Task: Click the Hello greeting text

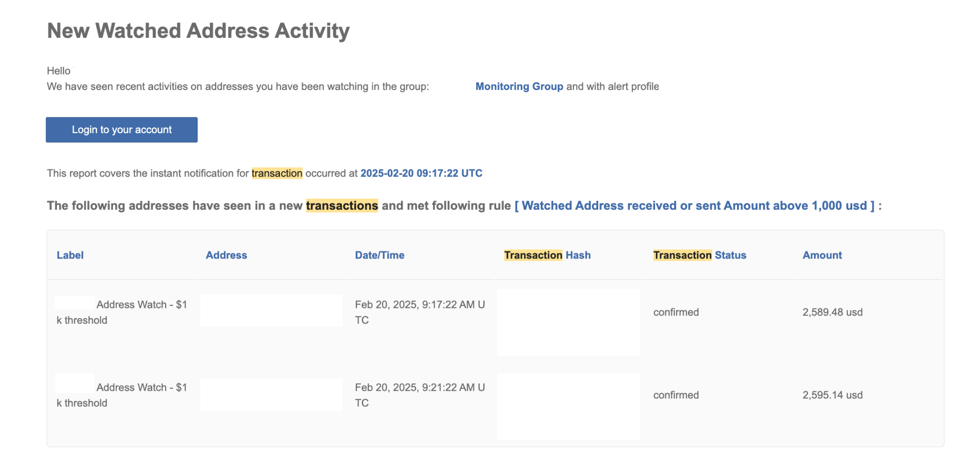Action: click(x=58, y=71)
